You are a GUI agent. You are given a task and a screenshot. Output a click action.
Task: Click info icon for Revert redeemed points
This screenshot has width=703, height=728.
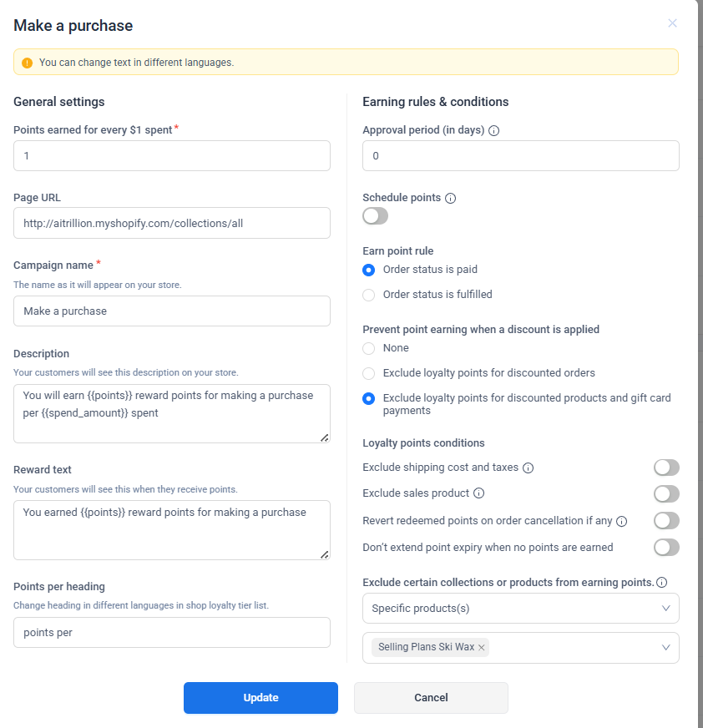[621, 521]
